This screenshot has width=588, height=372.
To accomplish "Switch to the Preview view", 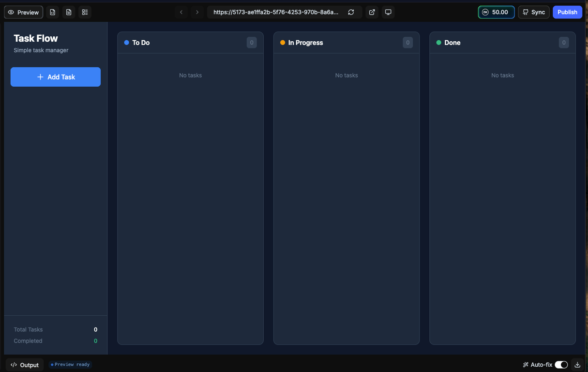I will (x=23, y=12).
